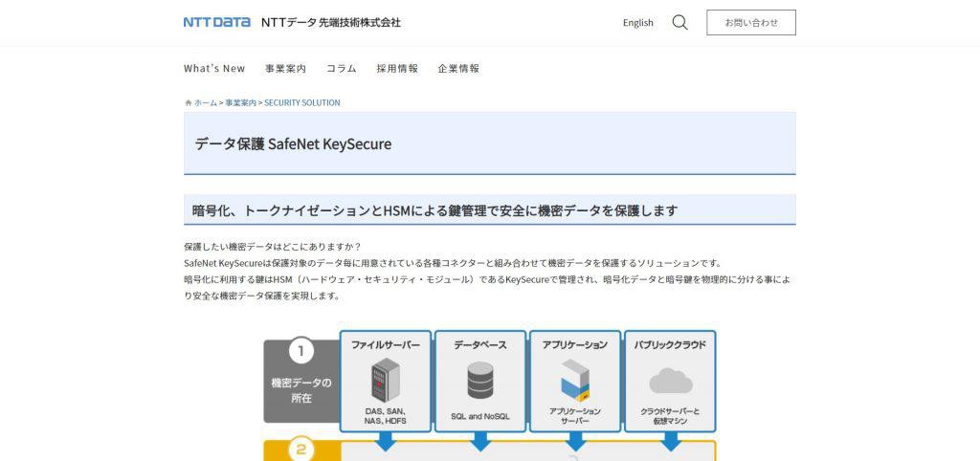Go to ホーム breadcrumb link
The width and height of the screenshot is (980, 461).
(206, 103)
